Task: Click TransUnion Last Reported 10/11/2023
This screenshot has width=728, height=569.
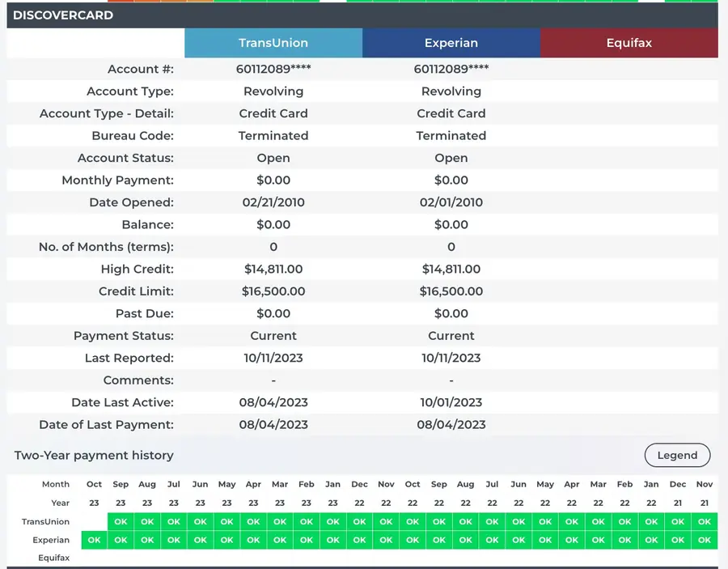Action: [x=273, y=358]
